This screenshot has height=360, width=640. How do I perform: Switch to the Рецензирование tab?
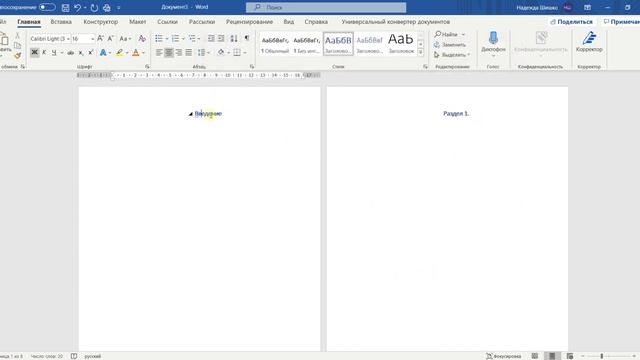point(249,22)
